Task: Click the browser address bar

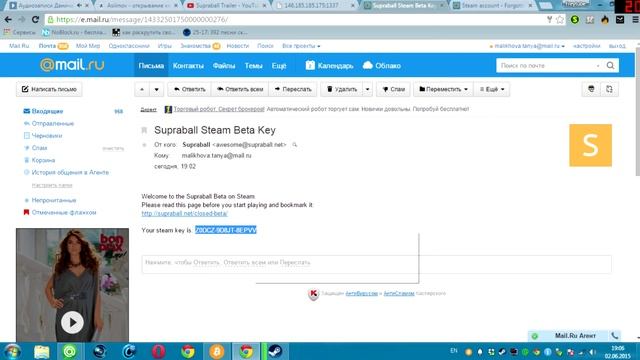Action: point(294,20)
